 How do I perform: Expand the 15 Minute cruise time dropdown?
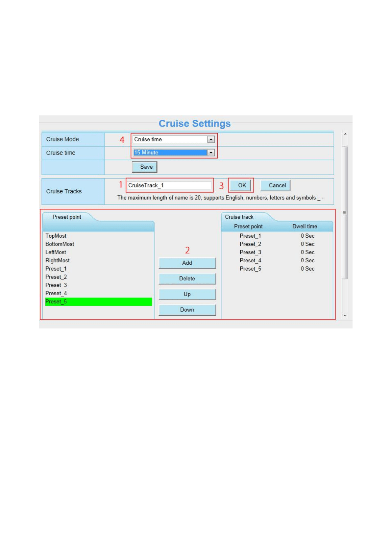pyautogui.click(x=174, y=153)
